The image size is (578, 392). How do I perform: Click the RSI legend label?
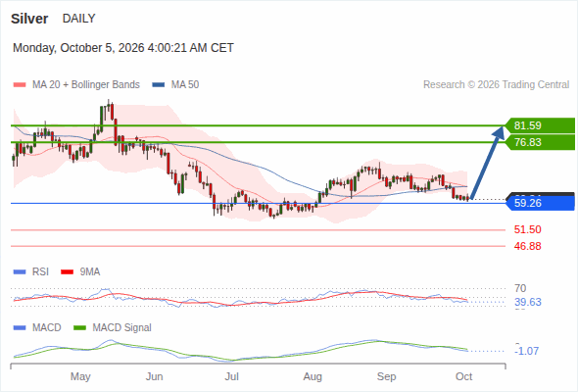click(x=40, y=272)
